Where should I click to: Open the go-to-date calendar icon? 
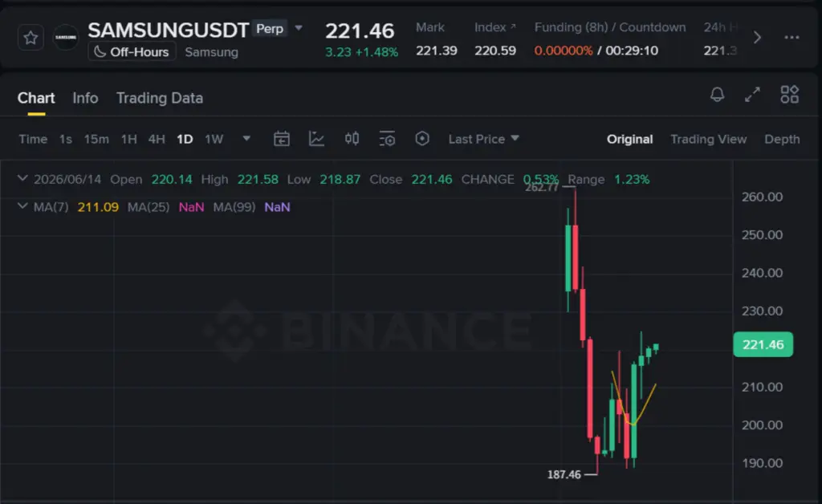coord(282,139)
